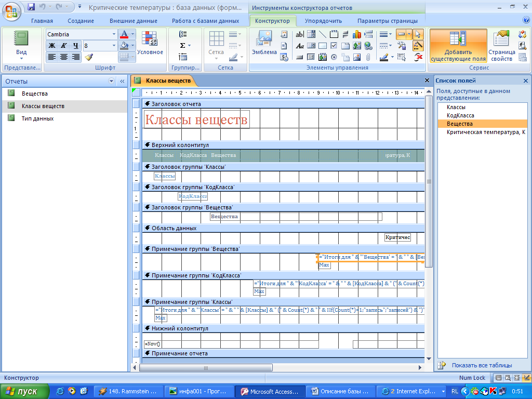Open the Help question mark icon
Image resolution: width=532 pixels, height=399 pixels.
[526, 20]
